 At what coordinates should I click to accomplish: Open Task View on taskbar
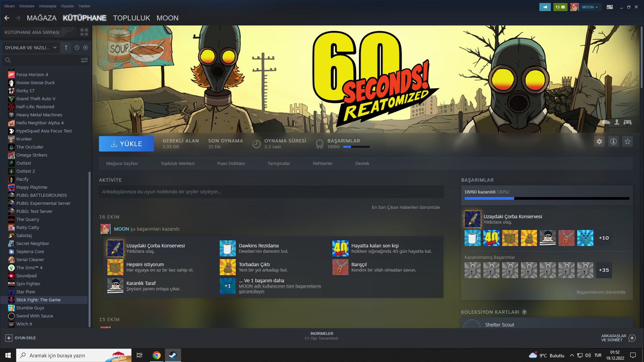pos(140,355)
